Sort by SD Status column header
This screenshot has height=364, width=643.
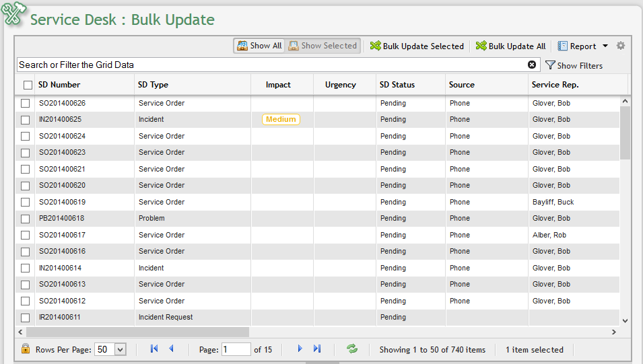pyautogui.click(x=397, y=85)
